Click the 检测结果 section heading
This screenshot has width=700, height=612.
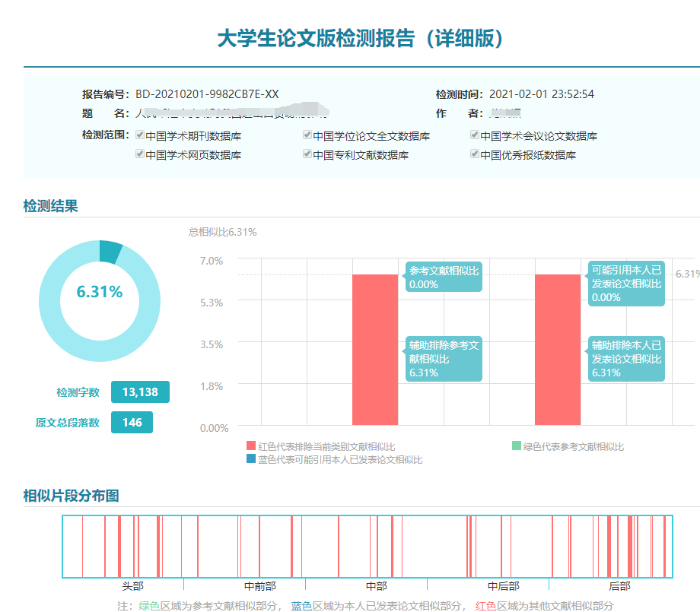coord(50,206)
